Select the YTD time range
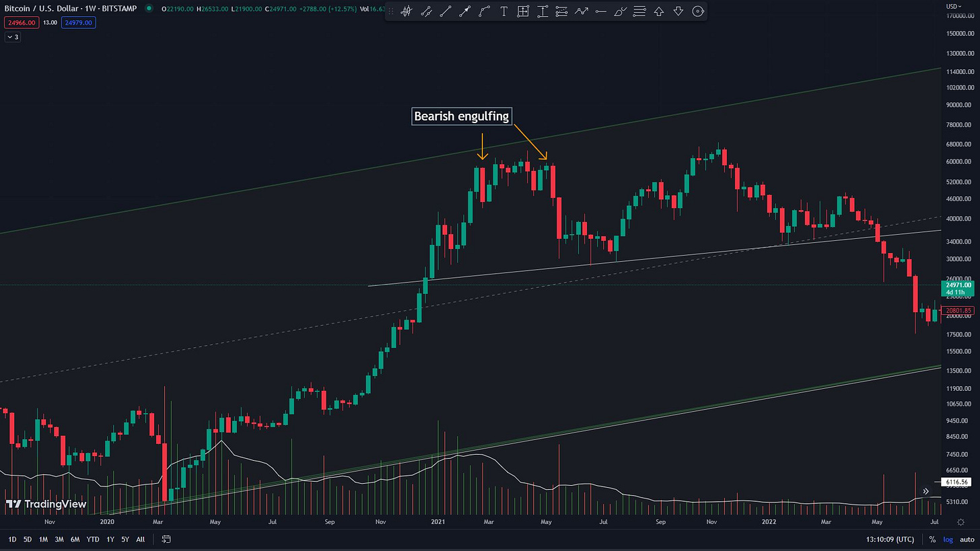Image resolution: width=980 pixels, height=551 pixels. coord(93,540)
